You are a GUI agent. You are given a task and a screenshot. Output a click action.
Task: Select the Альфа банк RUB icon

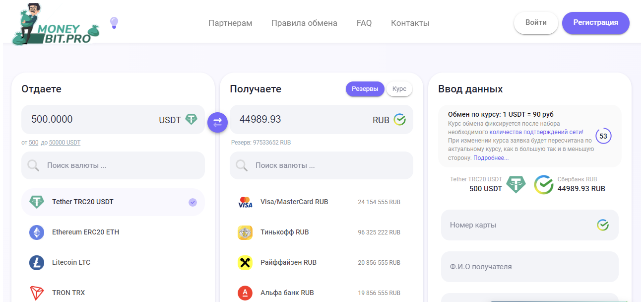tap(245, 293)
